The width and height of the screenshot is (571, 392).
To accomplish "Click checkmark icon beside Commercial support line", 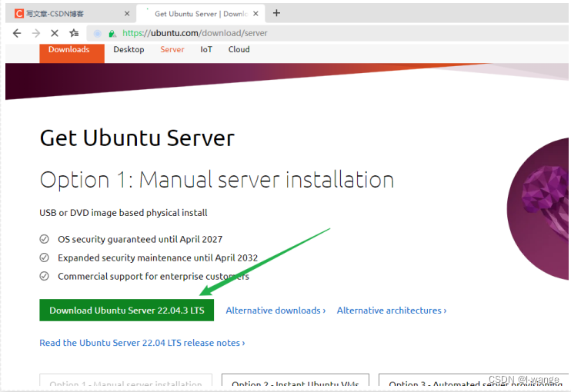I will 44,276.
